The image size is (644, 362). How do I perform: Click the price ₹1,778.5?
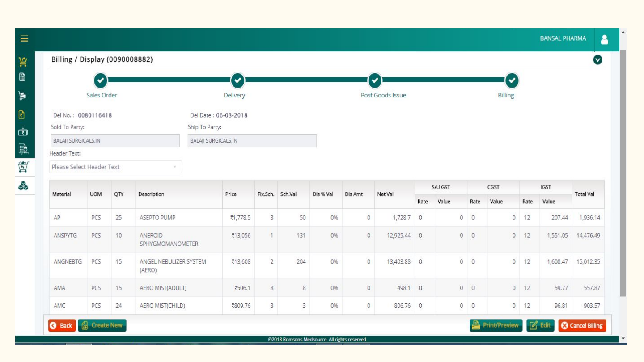click(241, 218)
